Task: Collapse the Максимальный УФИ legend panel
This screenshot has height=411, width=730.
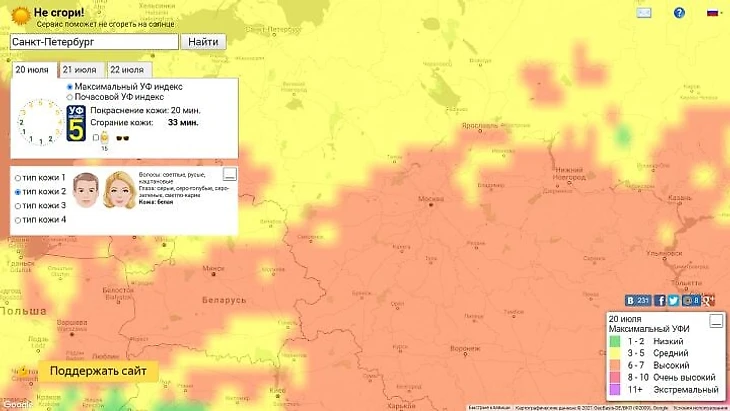Action: pos(716,321)
